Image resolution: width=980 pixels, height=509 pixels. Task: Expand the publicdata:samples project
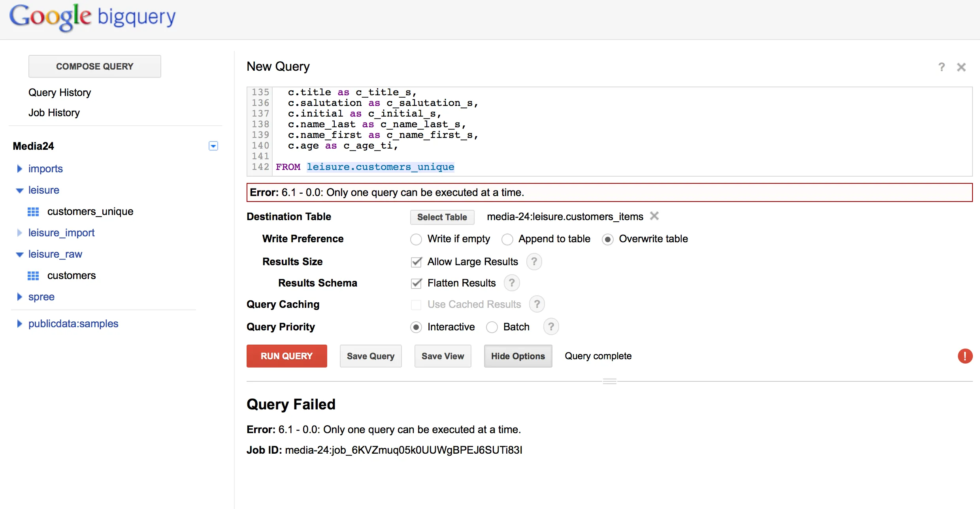point(19,324)
